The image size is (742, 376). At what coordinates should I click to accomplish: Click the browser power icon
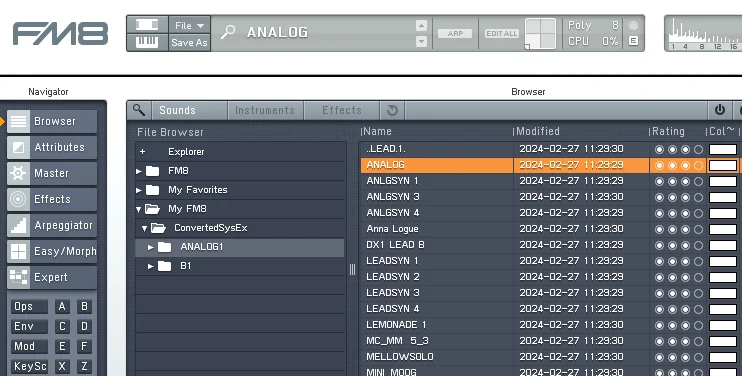tap(720, 110)
